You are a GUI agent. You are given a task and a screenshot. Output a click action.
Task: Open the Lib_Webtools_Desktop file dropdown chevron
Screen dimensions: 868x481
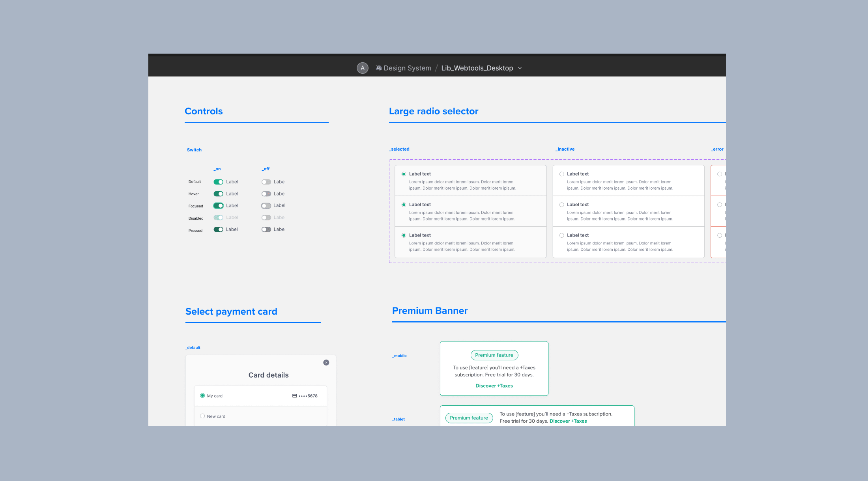tap(520, 68)
